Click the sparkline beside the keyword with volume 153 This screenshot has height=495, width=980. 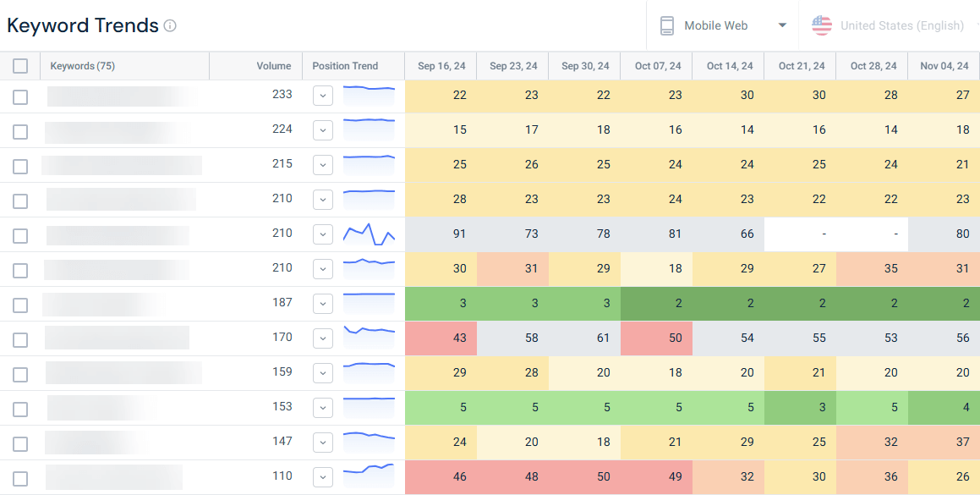pyautogui.click(x=369, y=407)
